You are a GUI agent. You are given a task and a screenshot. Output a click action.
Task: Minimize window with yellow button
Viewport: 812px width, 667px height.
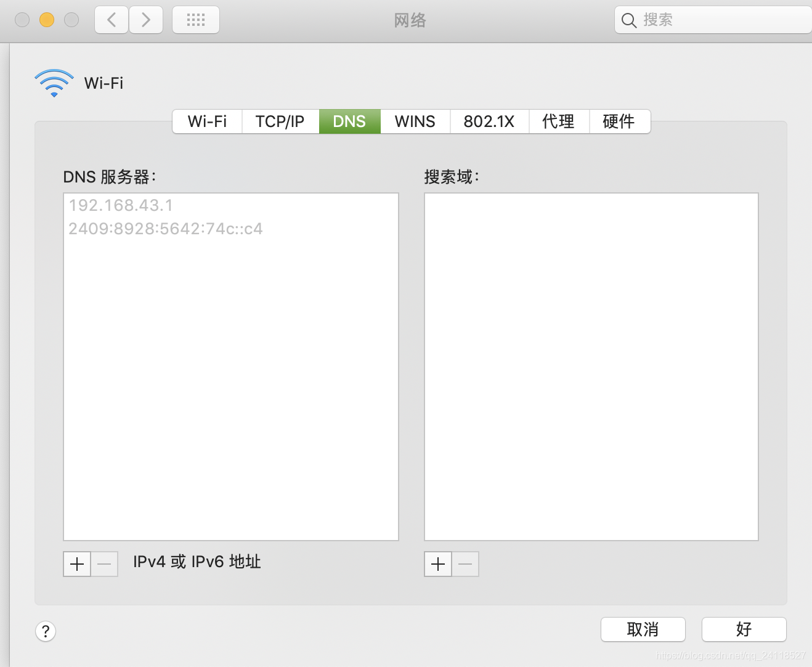point(47,20)
